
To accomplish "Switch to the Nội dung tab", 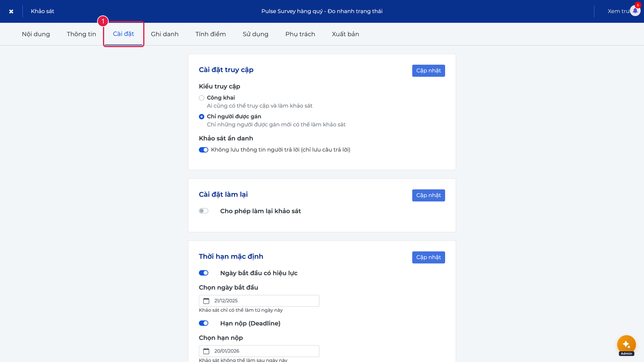I will 36,34.
